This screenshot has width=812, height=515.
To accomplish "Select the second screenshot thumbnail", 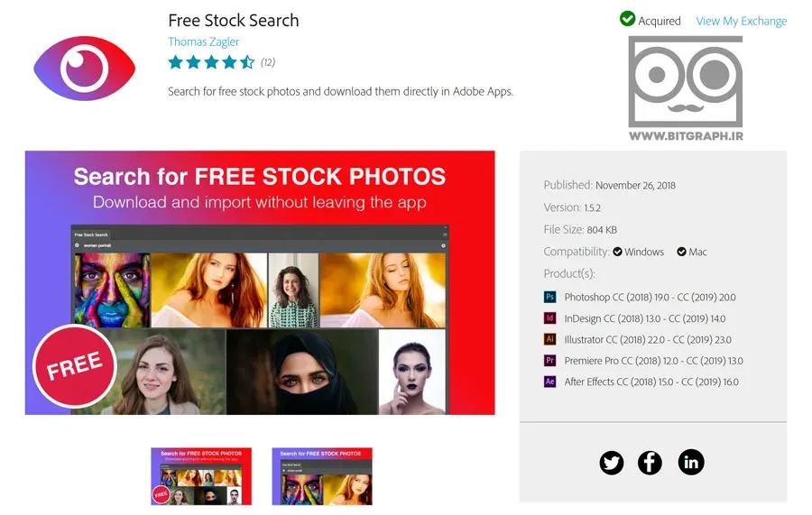I will (x=322, y=476).
